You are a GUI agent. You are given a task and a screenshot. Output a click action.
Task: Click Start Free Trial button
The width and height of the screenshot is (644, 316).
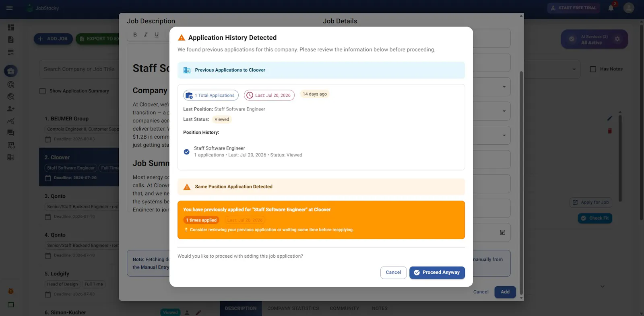(574, 8)
